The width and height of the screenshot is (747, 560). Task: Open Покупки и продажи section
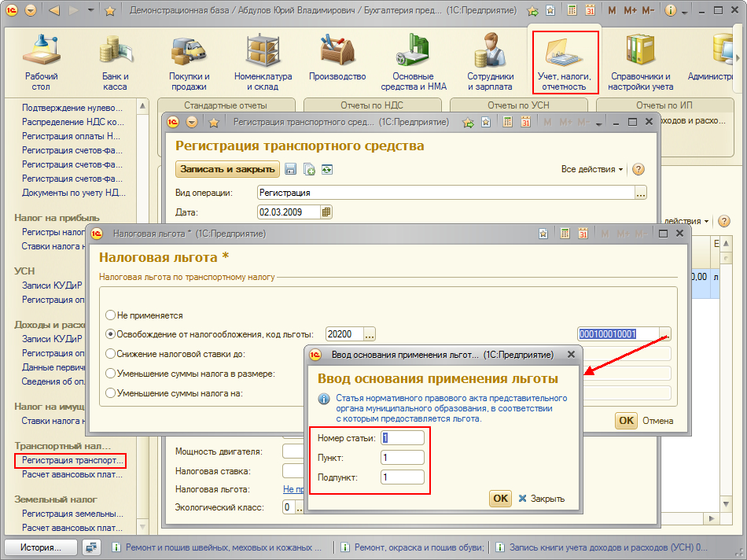point(190,62)
